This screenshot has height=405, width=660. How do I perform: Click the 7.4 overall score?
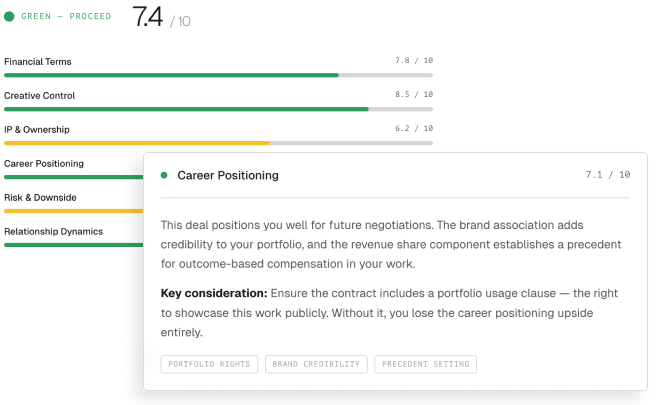pyautogui.click(x=147, y=16)
